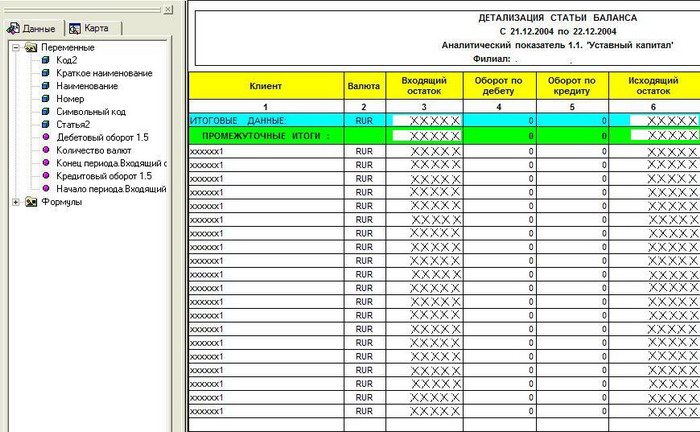The image size is (700, 432).
Task: Click the cube icon beside Наименование
Action: (x=46, y=86)
